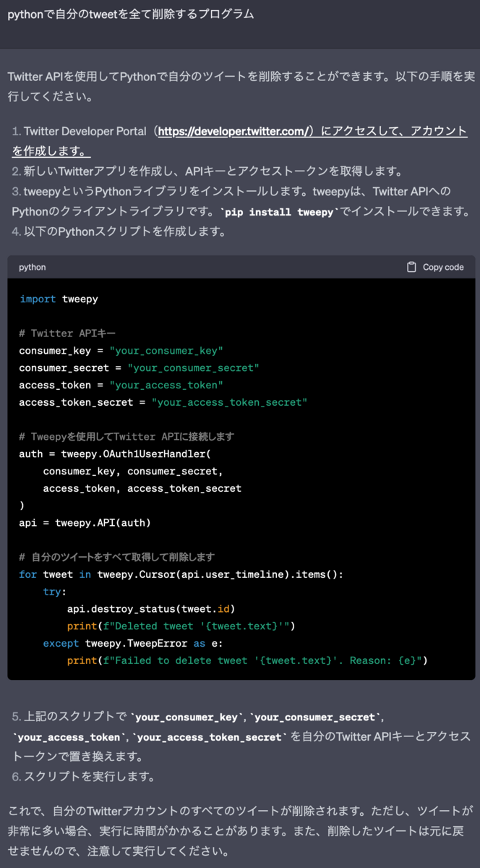Click the api.destroy_status(tweet.id) line

coord(152,609)
